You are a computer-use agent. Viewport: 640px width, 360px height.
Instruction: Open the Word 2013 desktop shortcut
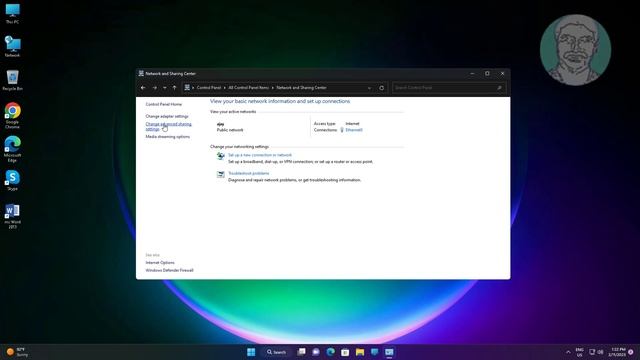tap(12, 216)
